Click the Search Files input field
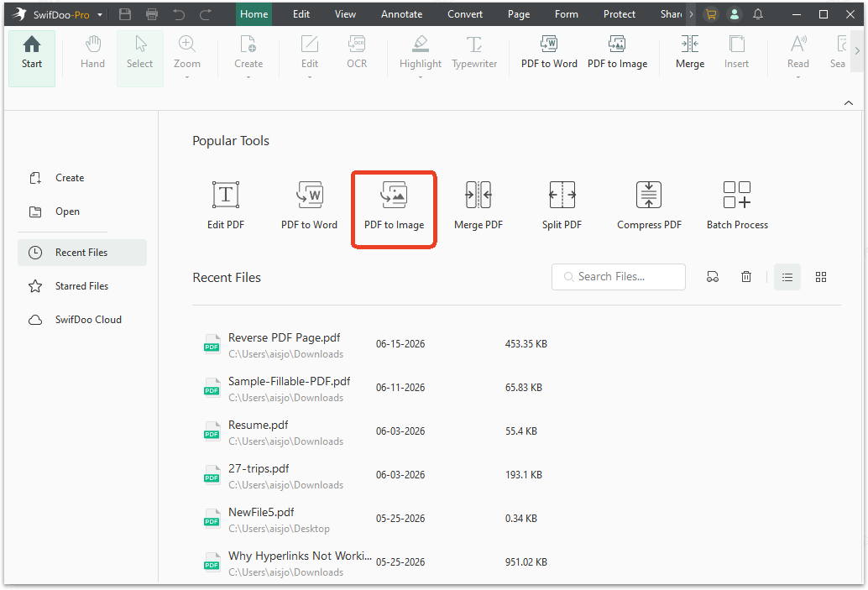This screenshot has width=868, height=590. [x=619, y=277]
